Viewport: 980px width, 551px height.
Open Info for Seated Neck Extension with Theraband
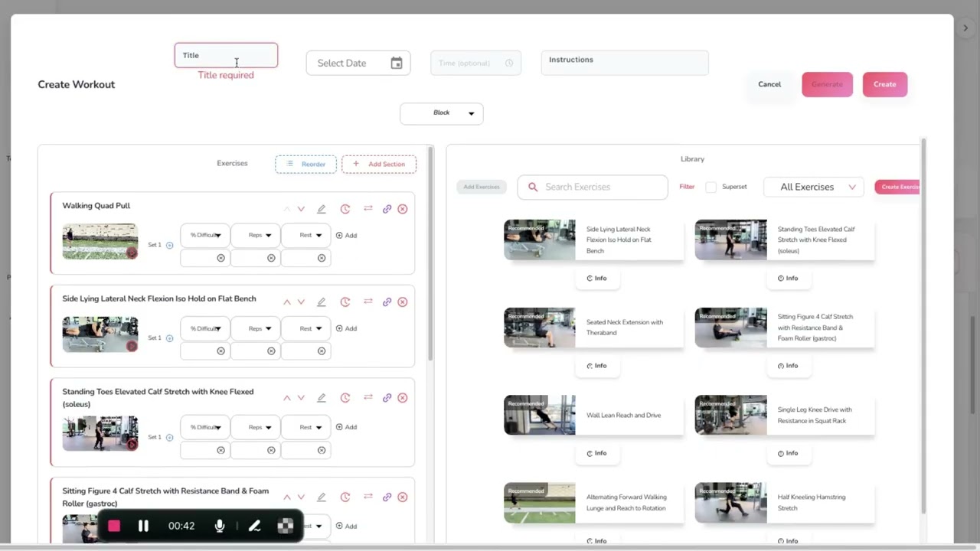tap(596, 366)
